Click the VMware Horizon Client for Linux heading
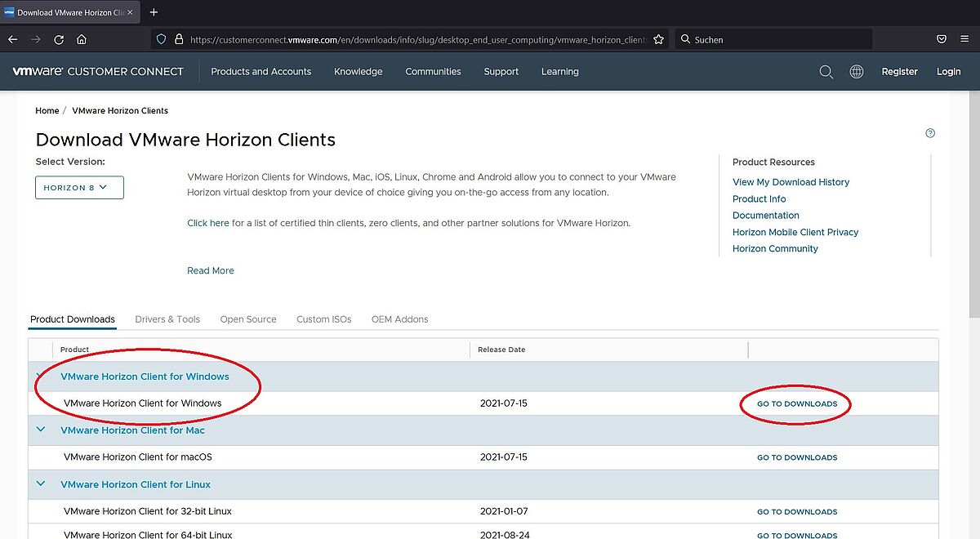 coord(136,484)
